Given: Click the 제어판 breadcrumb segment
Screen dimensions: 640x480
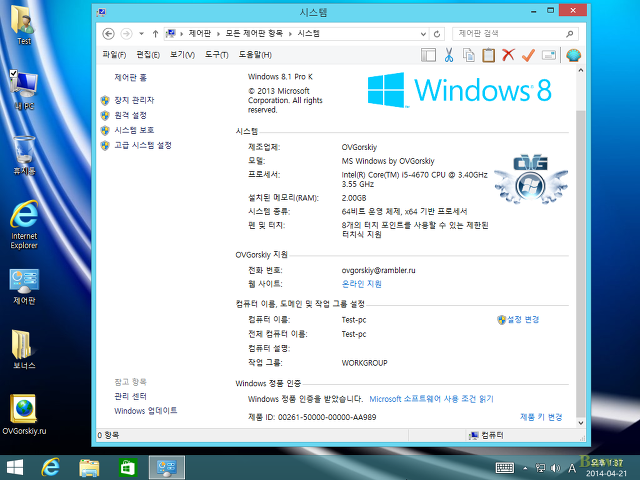Looking at the screenshot, I should (200, 34).
